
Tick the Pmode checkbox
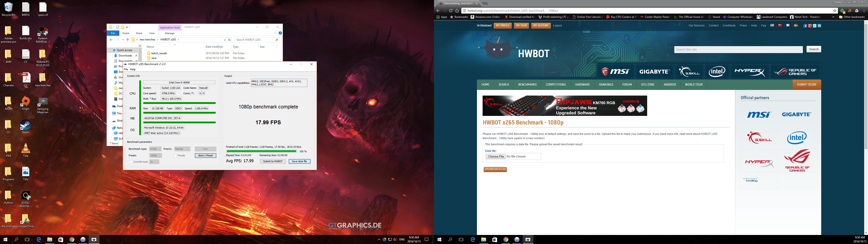coord(176,155)
